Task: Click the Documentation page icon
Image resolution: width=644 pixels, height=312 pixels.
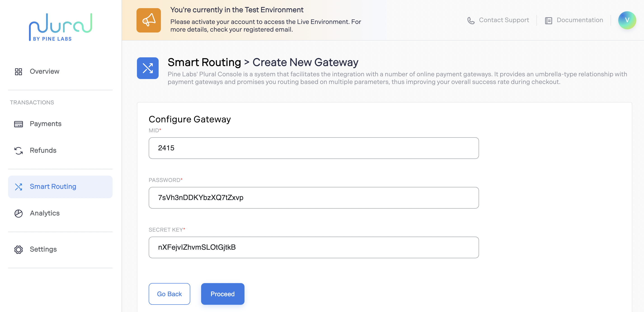Action: pos(548,20)
